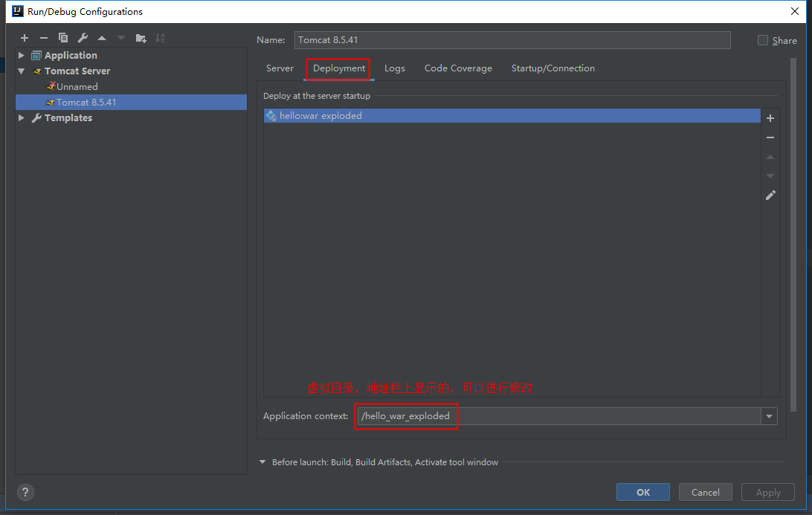Close the Run/Debug Configurations dialog

[x=795, y=11]
